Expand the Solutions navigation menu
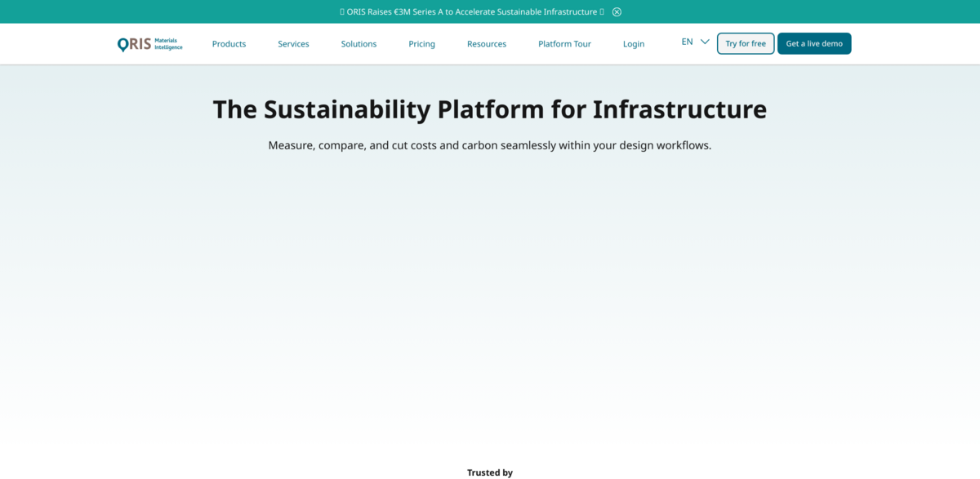980x479 pixels. (x=359, y=43)
